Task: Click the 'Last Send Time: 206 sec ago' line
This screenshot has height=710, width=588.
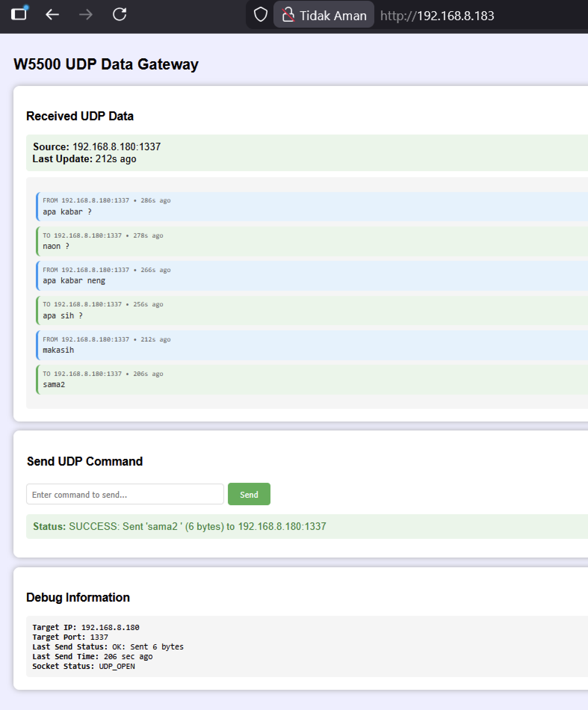Action: tap(92, 657)
